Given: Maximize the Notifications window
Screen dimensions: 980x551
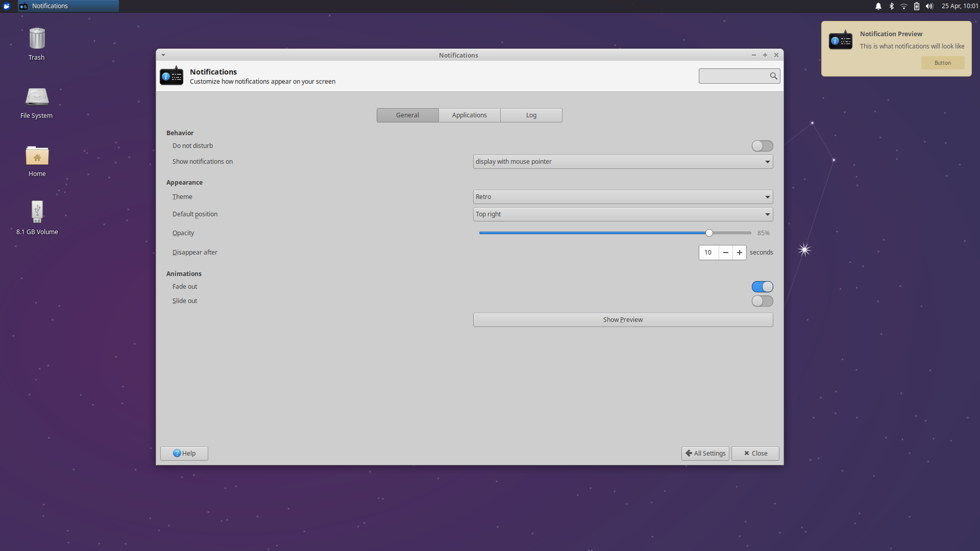Looking at the screenshot, I should [x=765, y=55].
